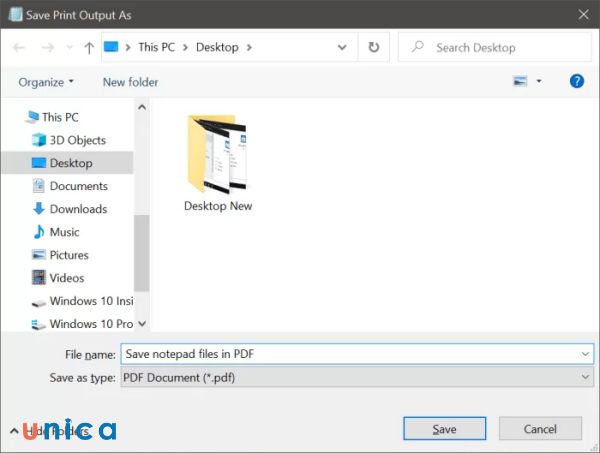Click the Pictures icon

(x=39, y=255)
